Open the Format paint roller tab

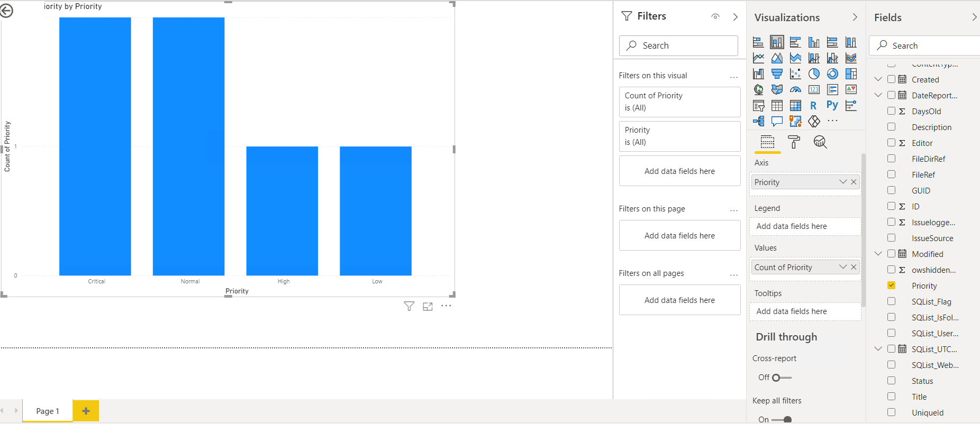click(x=794, y=142)
